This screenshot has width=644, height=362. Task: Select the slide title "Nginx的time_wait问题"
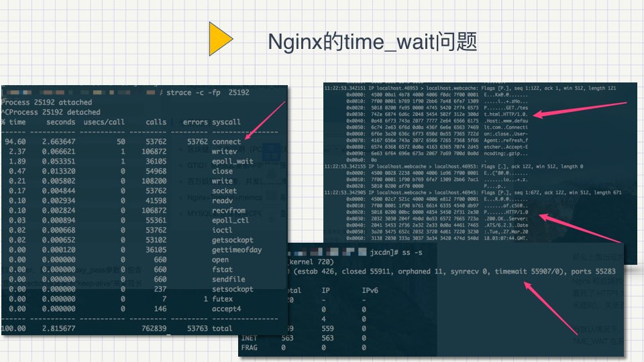tap(372, 42)
